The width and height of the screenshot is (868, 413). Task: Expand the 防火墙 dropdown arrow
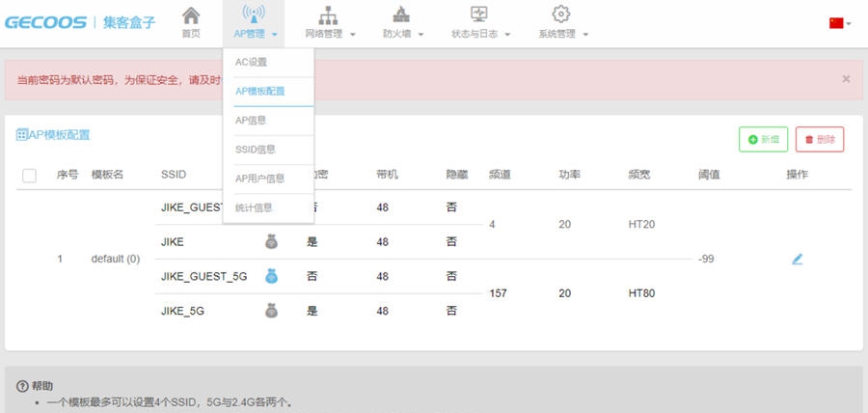coord(420,35)
